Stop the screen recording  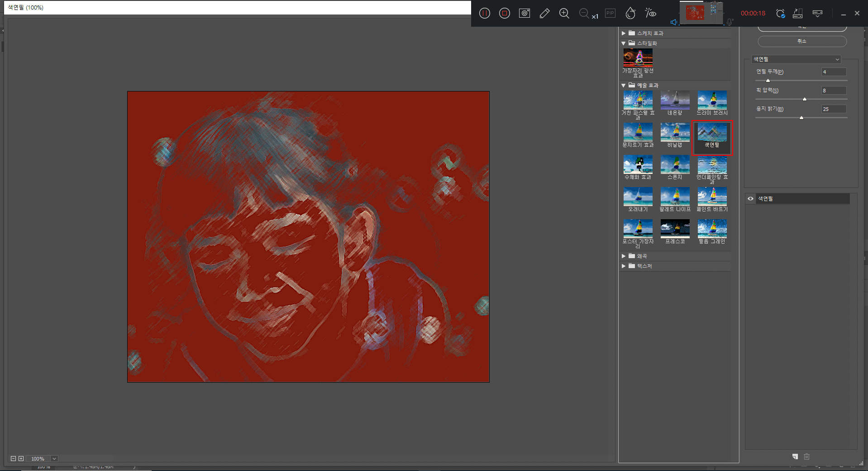pos(504,13)
